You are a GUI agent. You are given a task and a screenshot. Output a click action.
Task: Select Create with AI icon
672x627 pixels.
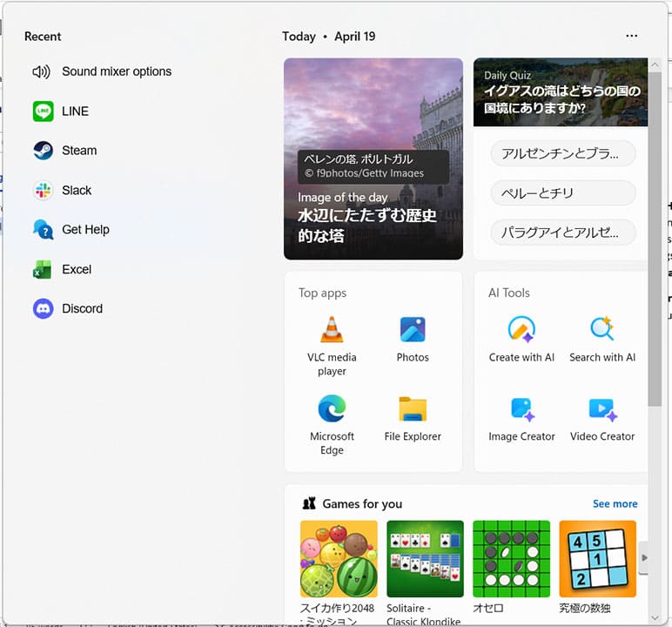coord(521,329)
